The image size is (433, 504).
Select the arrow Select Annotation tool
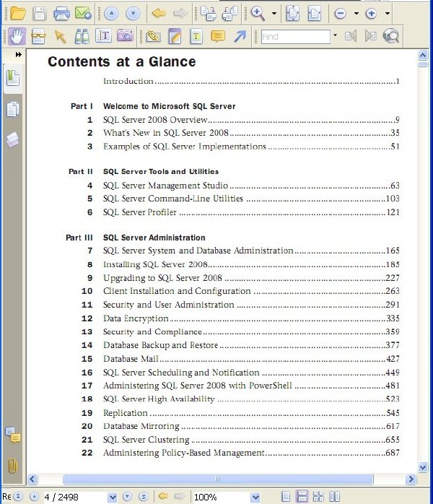(60, 36)
